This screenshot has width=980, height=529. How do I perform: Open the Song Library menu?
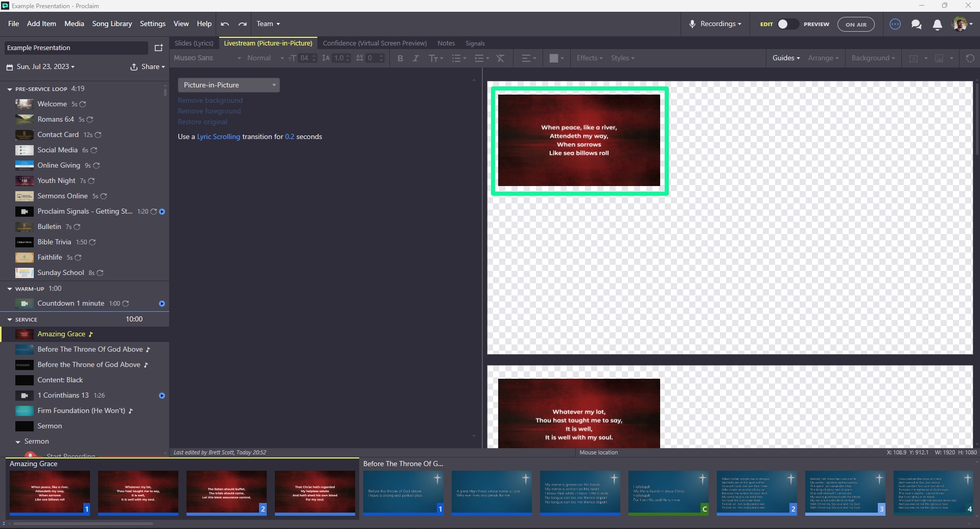coord(112,24)
